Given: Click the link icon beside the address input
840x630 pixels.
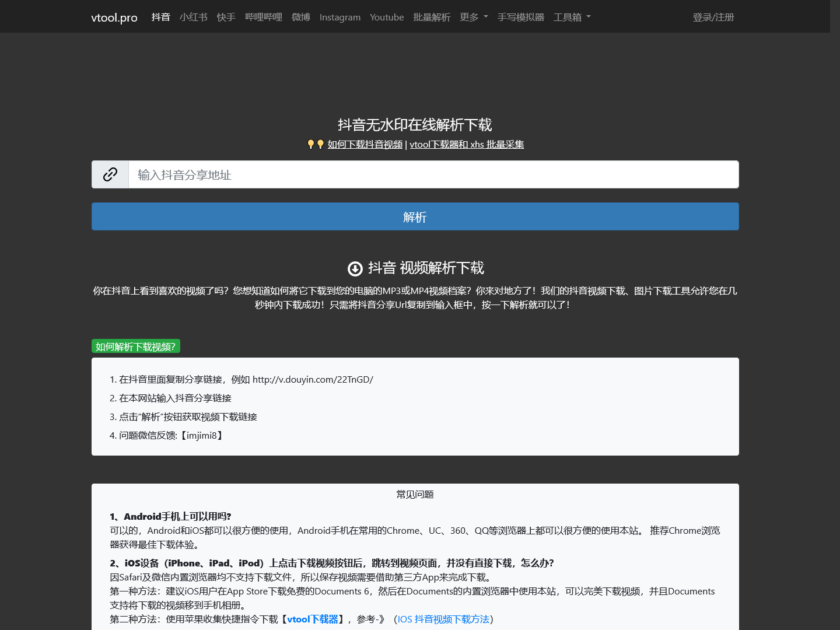Looking at the screenshot, I should 110,174.
